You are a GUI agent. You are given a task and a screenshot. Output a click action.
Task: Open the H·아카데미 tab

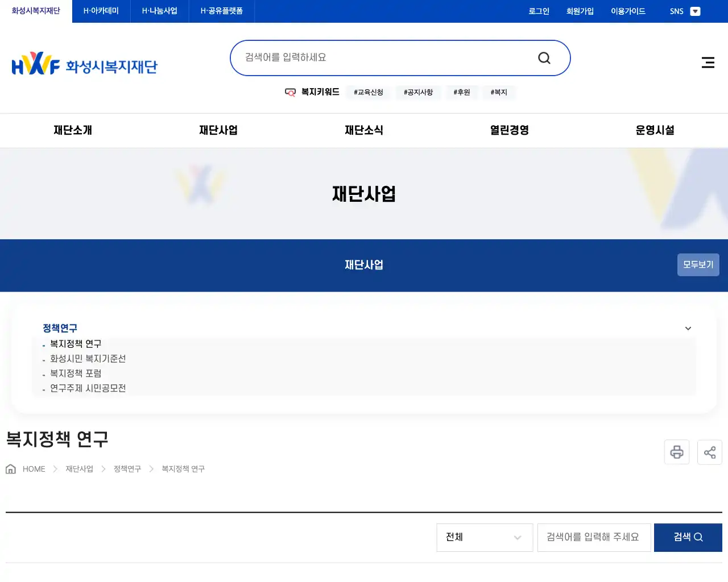tap(101, 11)
